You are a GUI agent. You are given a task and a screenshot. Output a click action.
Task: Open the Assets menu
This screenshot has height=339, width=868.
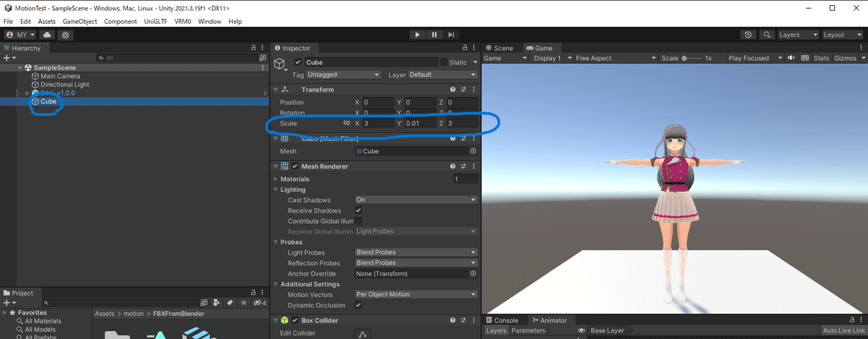[47, 22]
